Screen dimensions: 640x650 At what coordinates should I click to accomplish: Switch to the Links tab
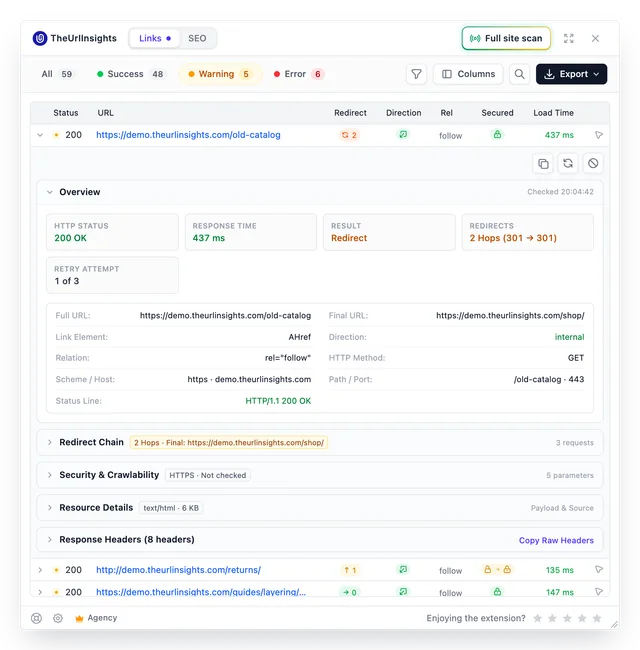tap(155, 38)
